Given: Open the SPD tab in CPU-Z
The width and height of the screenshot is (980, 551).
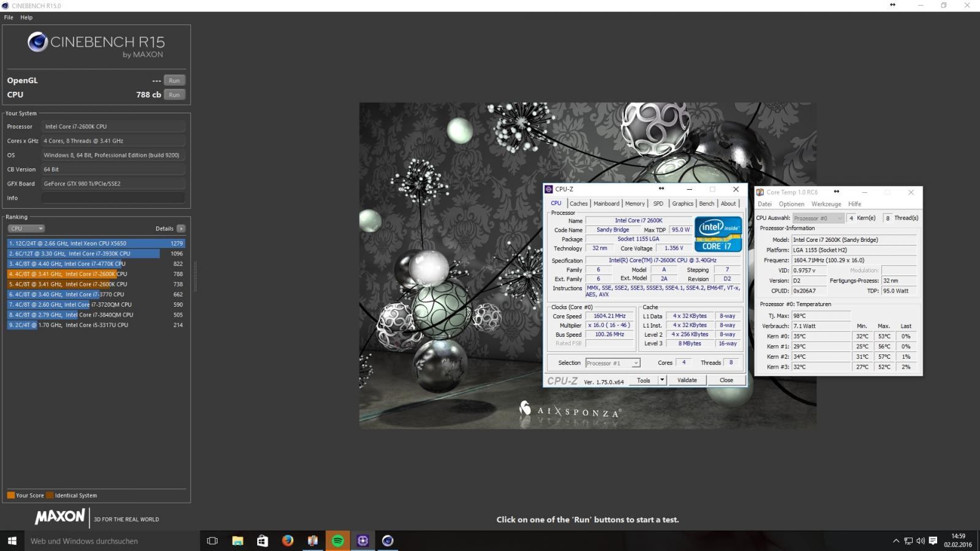Looking at the screenshot, I should click(x=658, y=204).
